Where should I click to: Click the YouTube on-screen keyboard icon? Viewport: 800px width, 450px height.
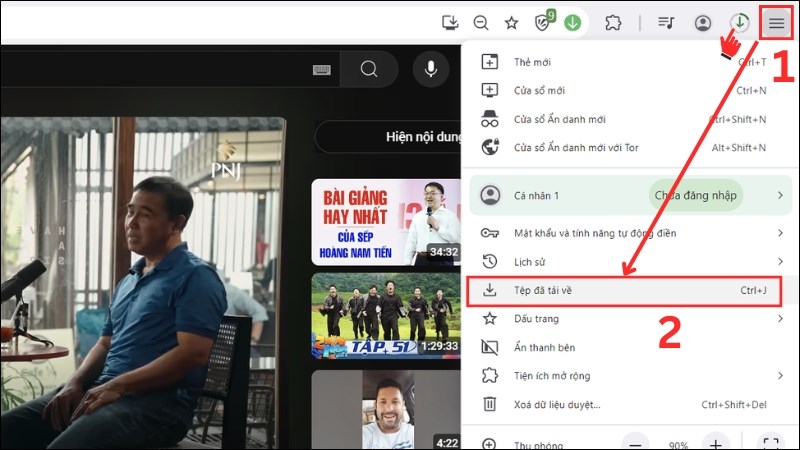click(321, 69)
